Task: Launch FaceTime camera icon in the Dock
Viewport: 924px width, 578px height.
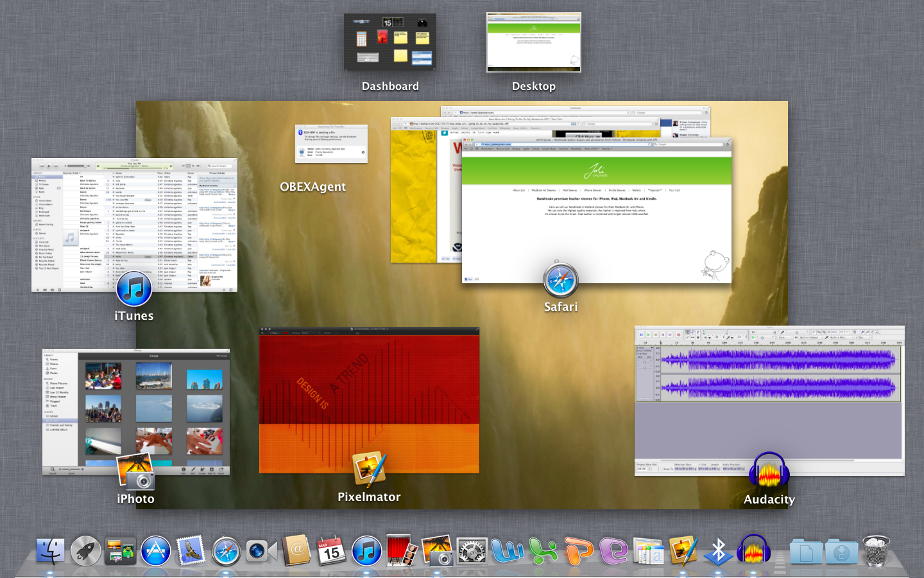Action: click(261, 551)
